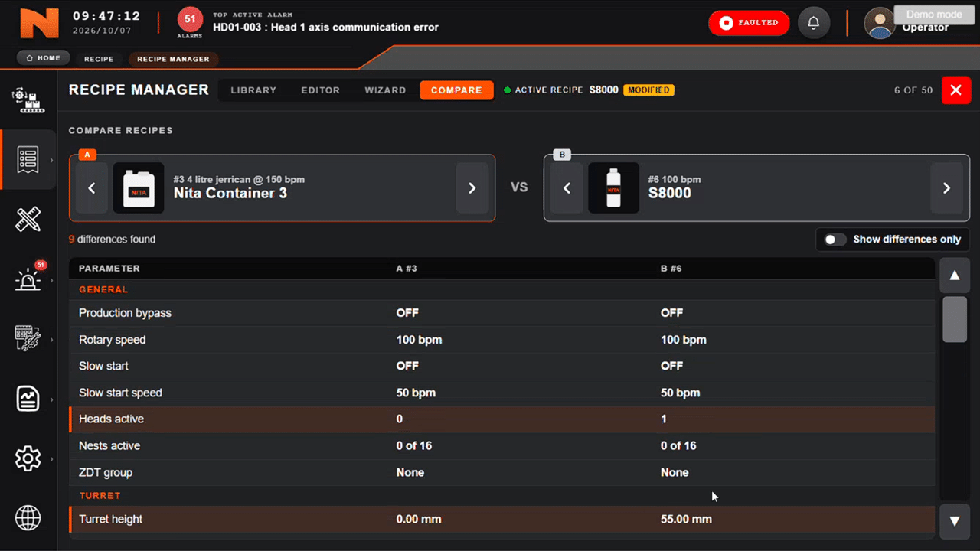Go to previous recipe for slot B

pos(567,187)
